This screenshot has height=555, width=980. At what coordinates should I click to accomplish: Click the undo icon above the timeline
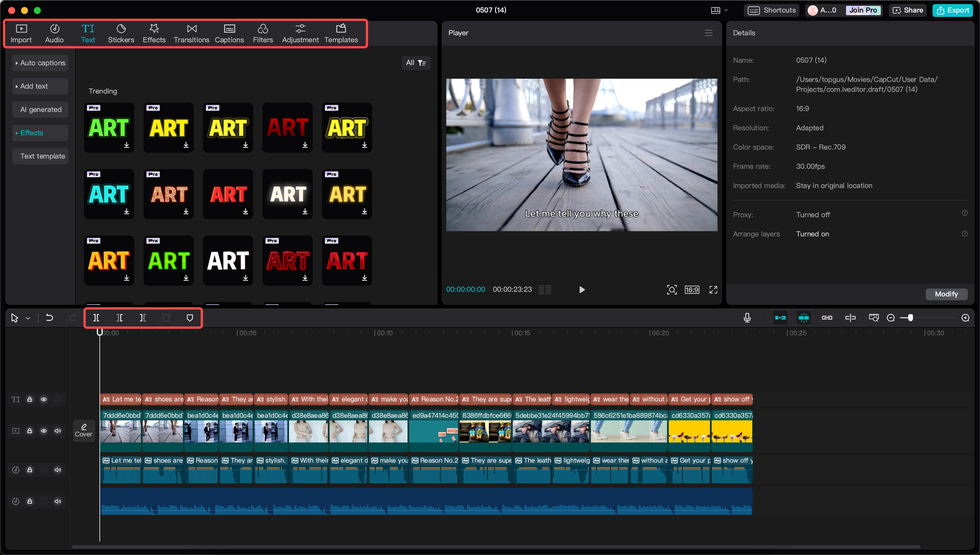click(x=49, y=317)
